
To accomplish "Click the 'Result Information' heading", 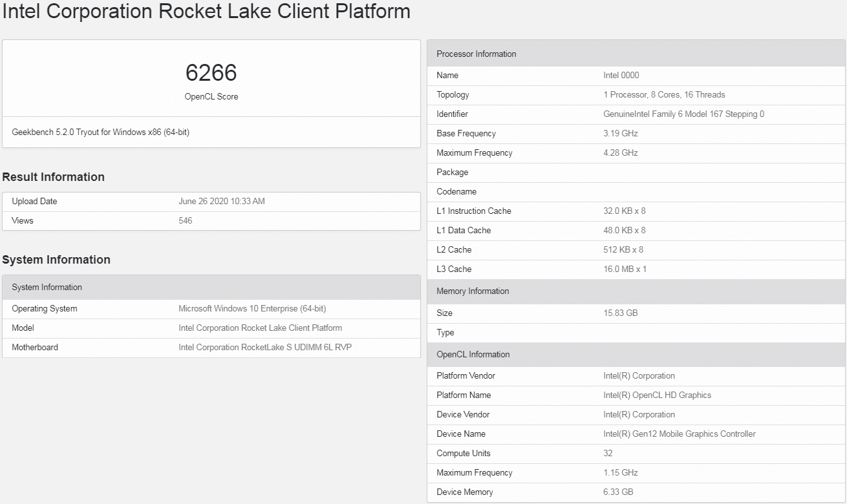I will [53, 177].
